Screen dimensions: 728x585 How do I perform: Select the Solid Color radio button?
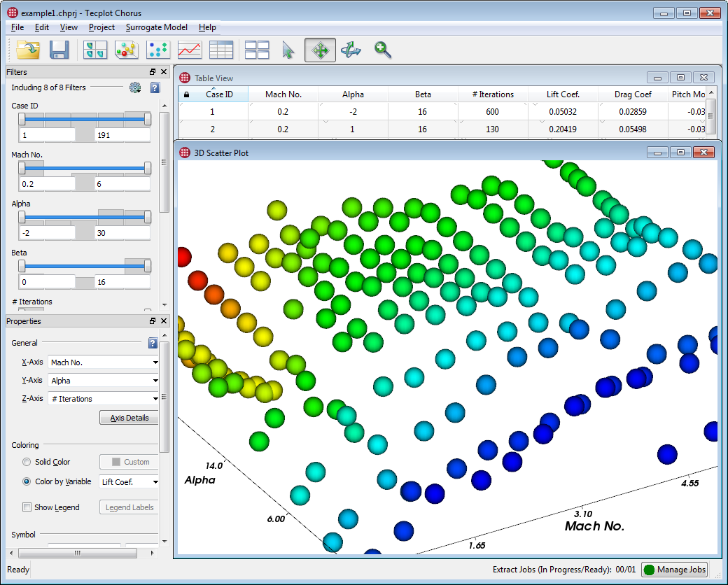[27, 462]
